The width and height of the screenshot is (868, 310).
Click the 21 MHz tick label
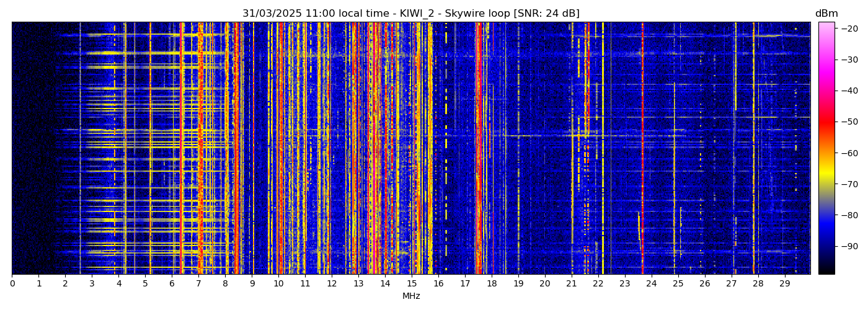point(571,283)
